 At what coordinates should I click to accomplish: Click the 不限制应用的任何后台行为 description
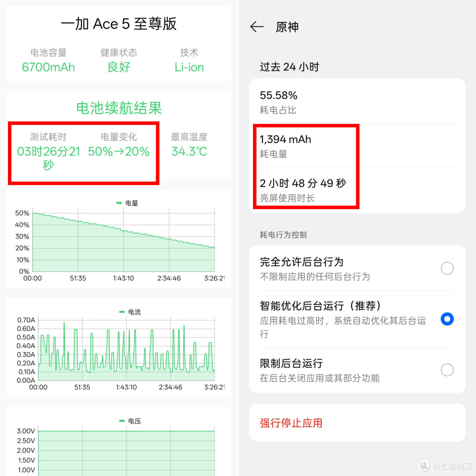(x=315, y=276)
